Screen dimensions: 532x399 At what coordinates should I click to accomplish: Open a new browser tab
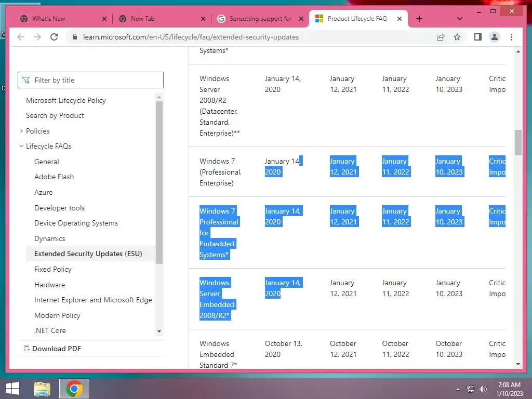coord(419,19)
